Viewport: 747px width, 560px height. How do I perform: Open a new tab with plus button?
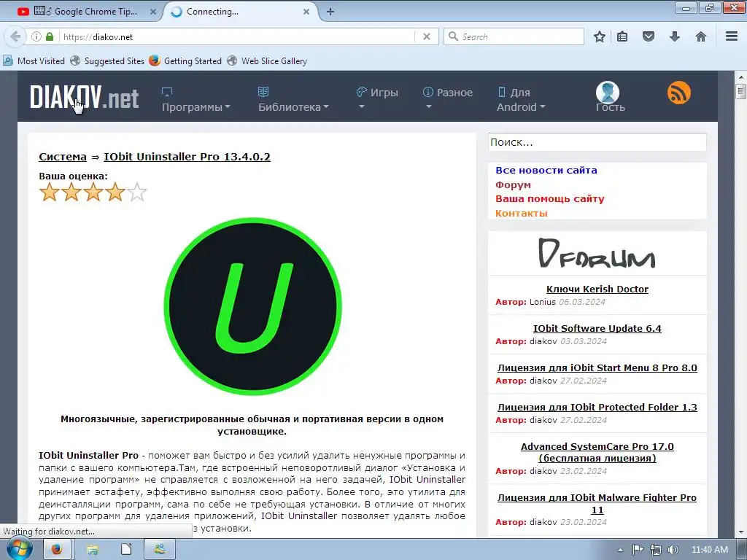pyautogui.click(x=330, y=12)
